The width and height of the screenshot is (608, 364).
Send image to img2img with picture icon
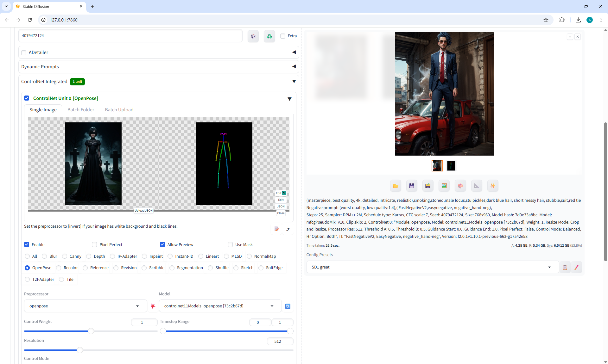(444, 186)
